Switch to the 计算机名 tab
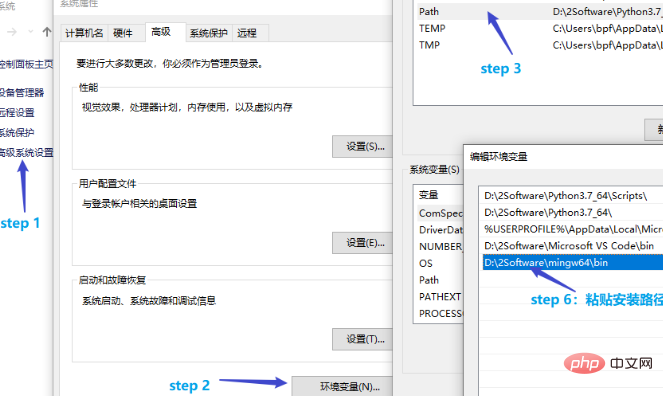Viewport: 663px width, 396px height. click(84, 33)
